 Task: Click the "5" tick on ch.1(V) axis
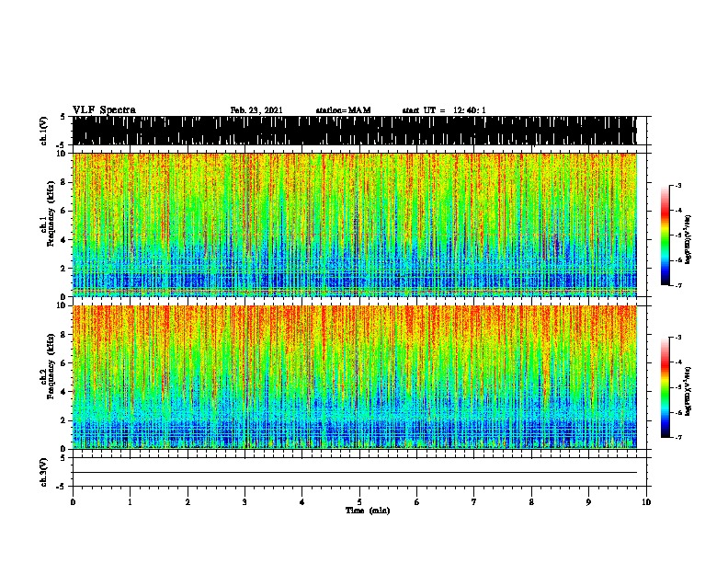tap(63, 117)
